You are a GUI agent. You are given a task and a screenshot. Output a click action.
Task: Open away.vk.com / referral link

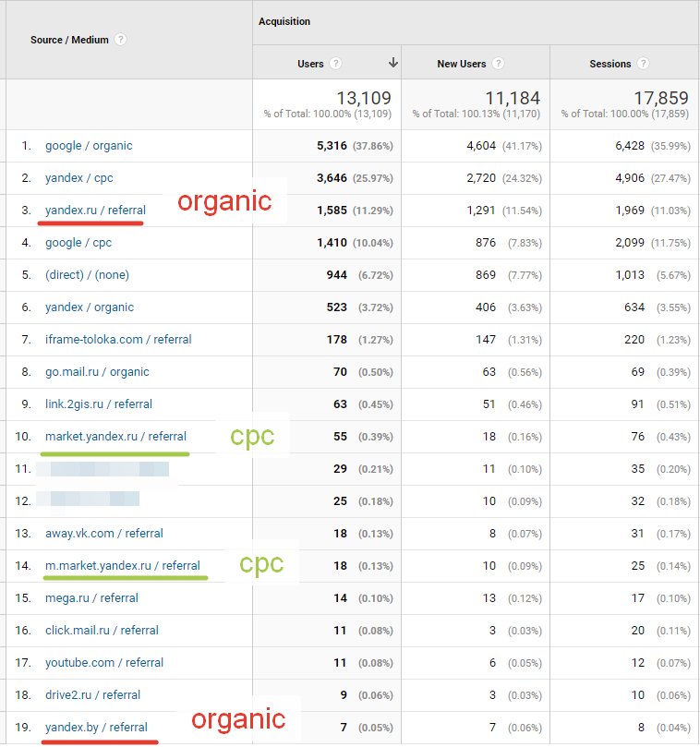[103, 533]
